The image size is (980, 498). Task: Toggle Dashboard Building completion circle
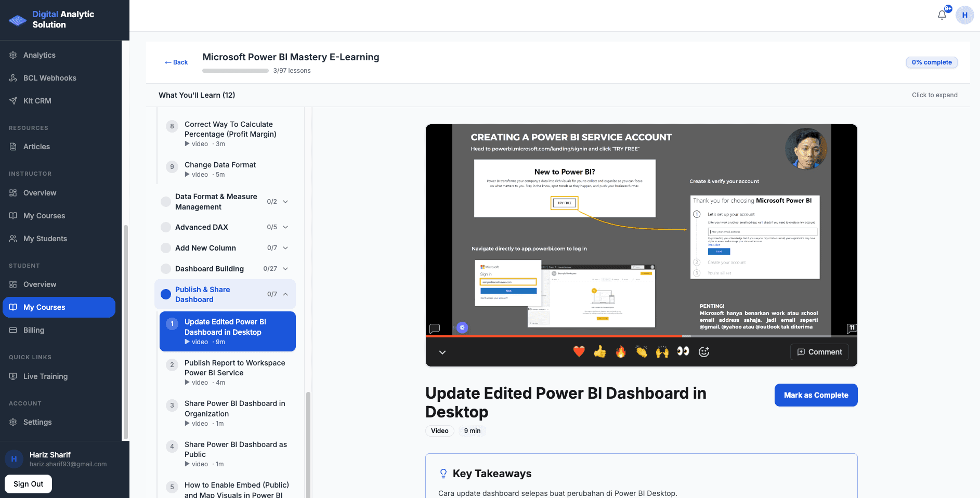click(166, 269)
